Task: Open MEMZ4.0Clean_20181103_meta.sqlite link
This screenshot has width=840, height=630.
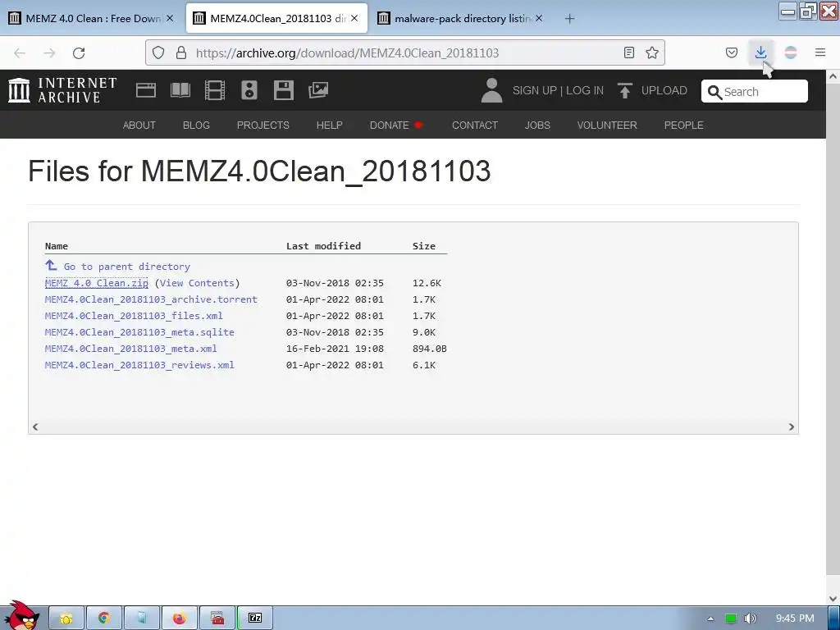Action: coord(139,332)
